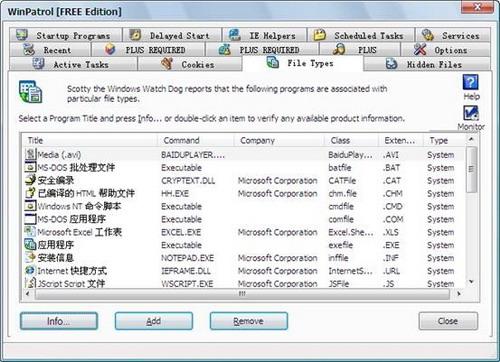Click the .INF row file icon
The height and width of the screenshot is (362, 500).
point(31,257)
